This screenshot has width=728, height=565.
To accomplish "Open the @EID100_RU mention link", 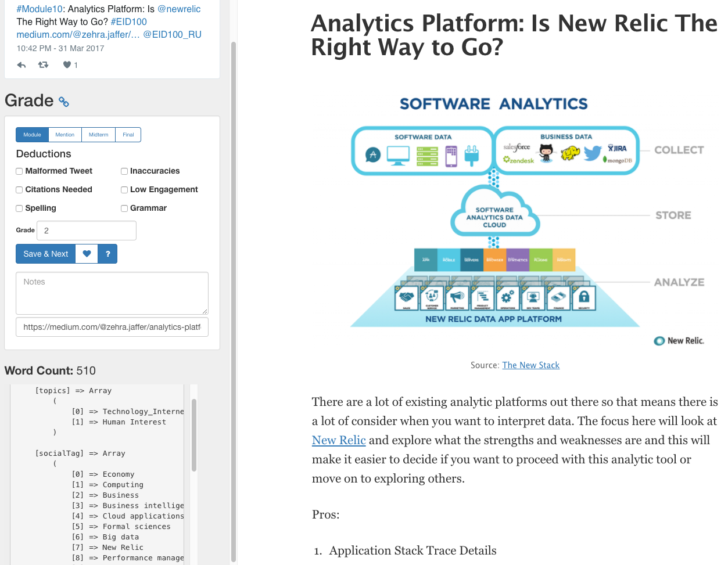I will point(173,34).
